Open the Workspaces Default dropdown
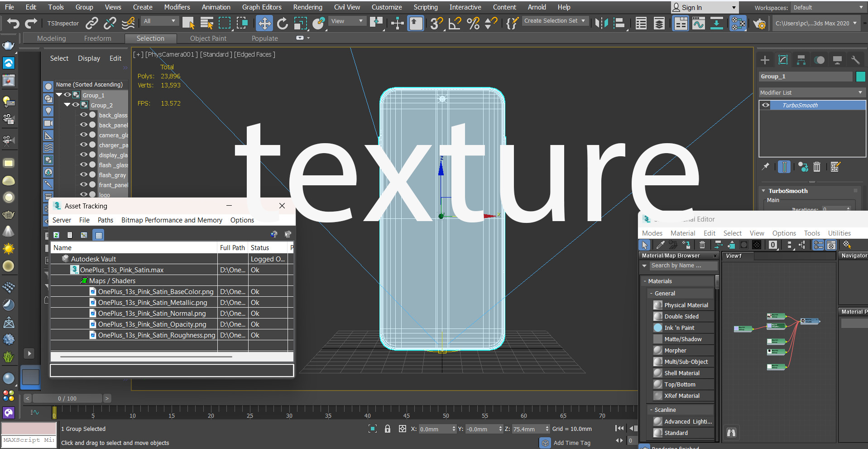 [x=828, y=8]
